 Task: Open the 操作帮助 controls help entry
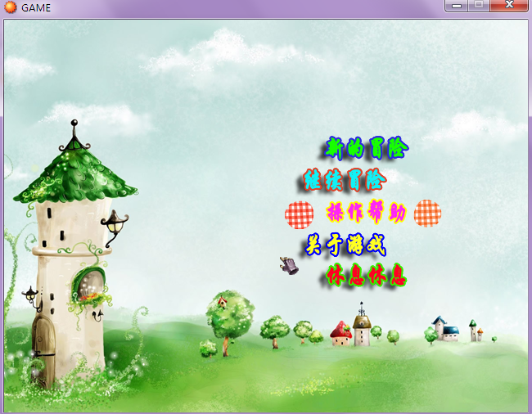(367, 212)
